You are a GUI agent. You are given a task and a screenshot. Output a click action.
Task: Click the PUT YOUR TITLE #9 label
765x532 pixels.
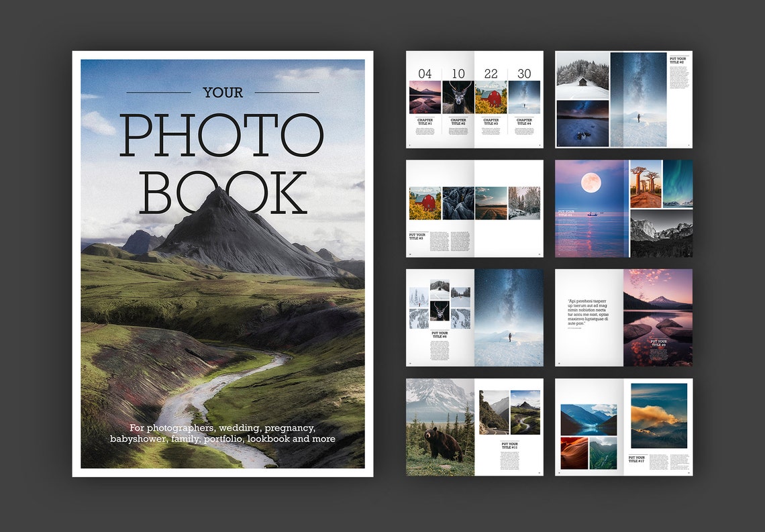(x=659, y=343)
